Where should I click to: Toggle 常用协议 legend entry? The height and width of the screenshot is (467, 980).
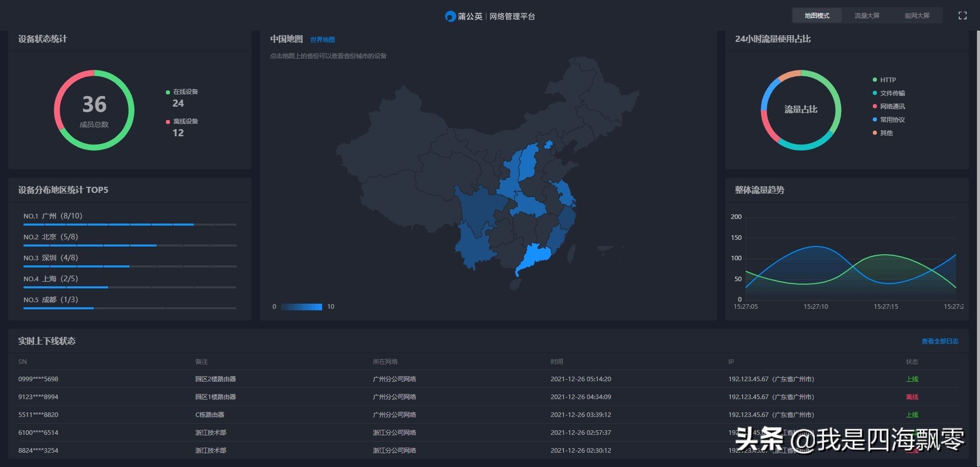click(x=892, y=120)
